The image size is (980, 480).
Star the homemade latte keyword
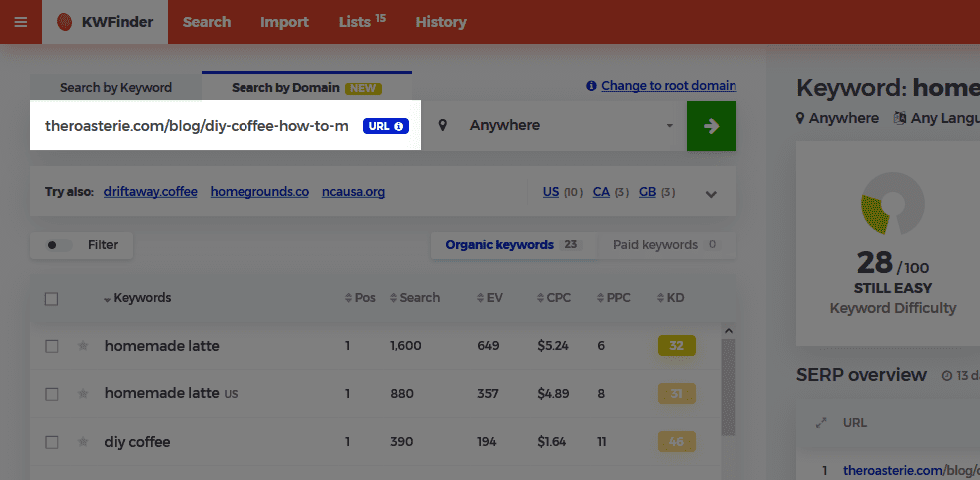click(83, 345)
